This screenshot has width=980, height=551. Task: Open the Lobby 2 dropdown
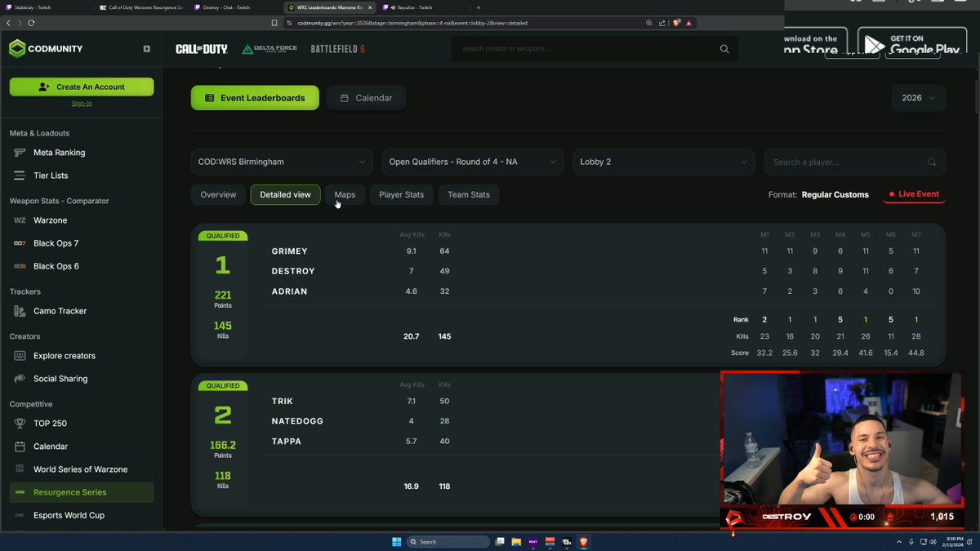click(663, 162)
